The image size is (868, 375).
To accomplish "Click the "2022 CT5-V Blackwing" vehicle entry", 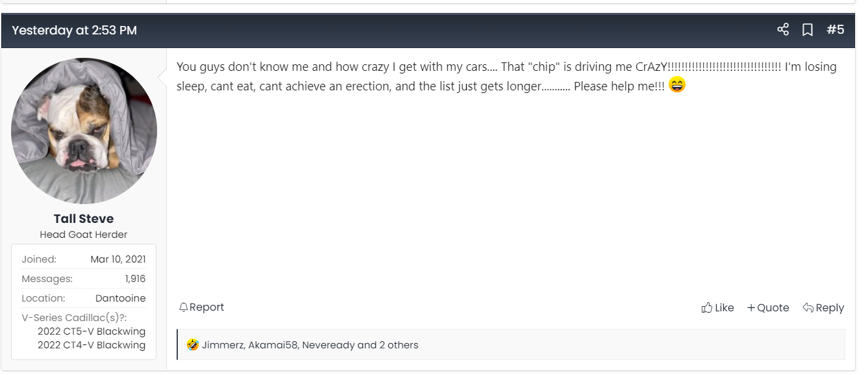I will pyautogui.click(x=92, y=331).
